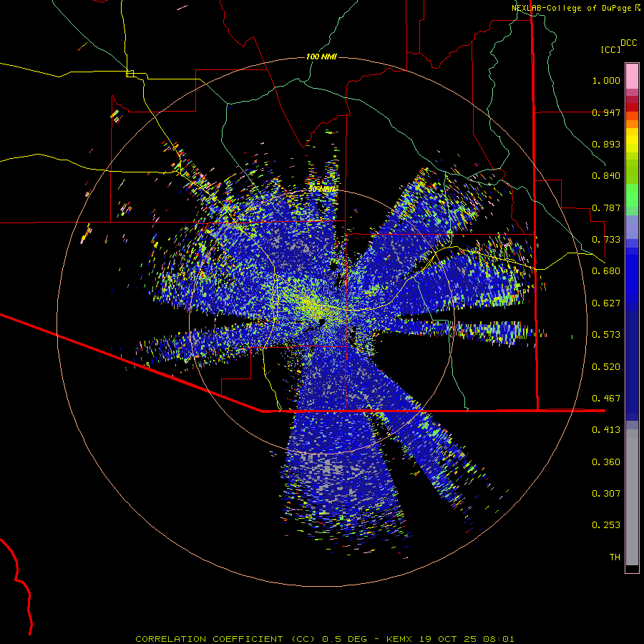The height and width of the screenshot is (644, 644).
Task: Click the TH label at the scale bottom
Action: tap(615, 557)
